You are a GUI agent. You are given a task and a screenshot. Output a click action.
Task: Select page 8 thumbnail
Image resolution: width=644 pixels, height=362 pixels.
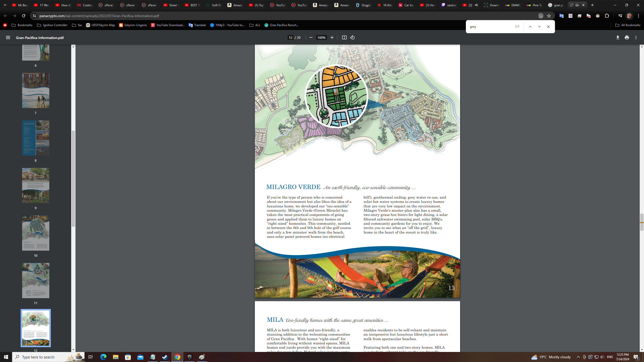pos(35,138)
